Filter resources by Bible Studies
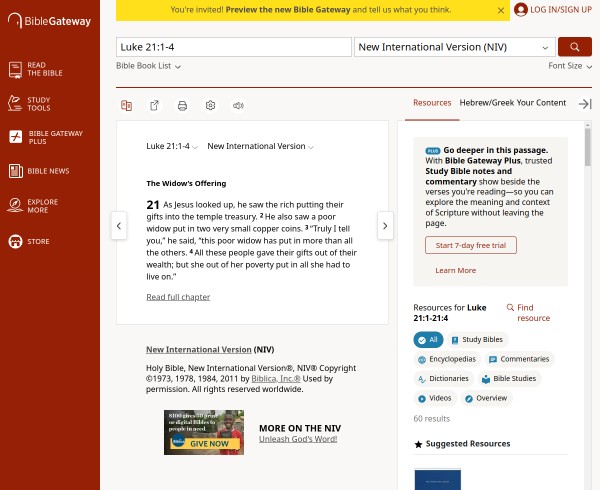Screen dimensions: 600x490 509,379
